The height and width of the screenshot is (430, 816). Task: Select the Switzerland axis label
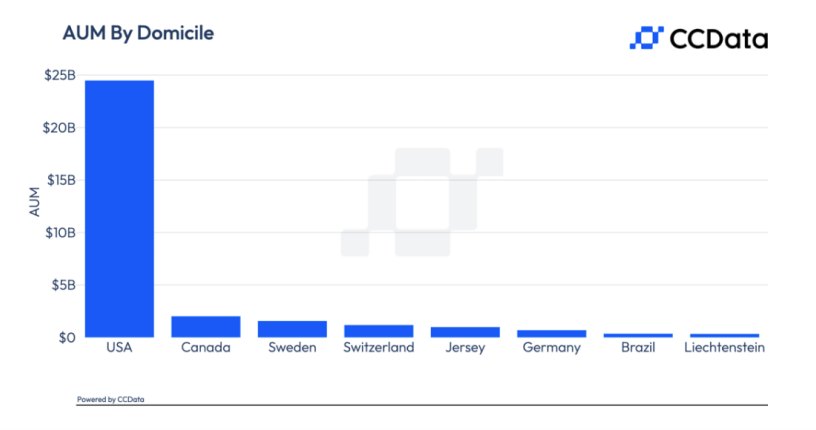click(x=378, y=348)
